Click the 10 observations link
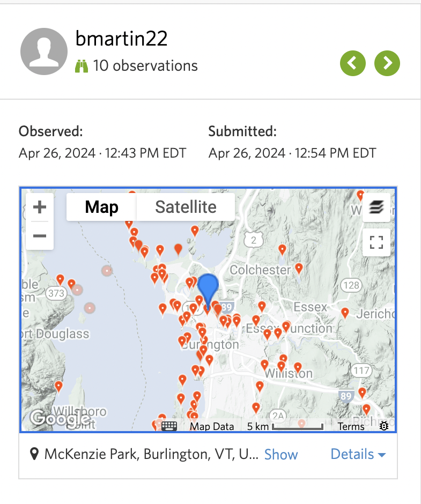Screen dimensions: 421x504 (x=145, y=66)
